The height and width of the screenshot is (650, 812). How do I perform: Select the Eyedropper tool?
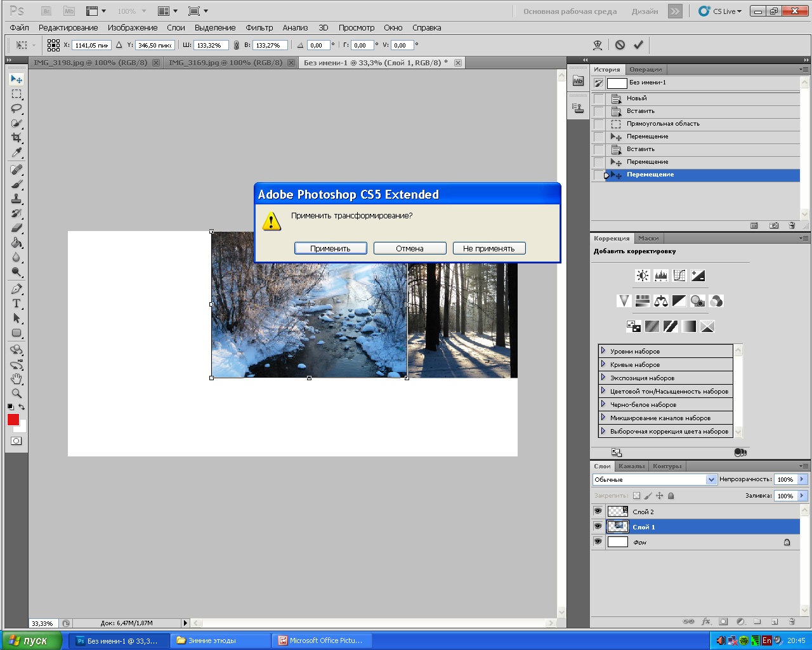tap(16, 152)
